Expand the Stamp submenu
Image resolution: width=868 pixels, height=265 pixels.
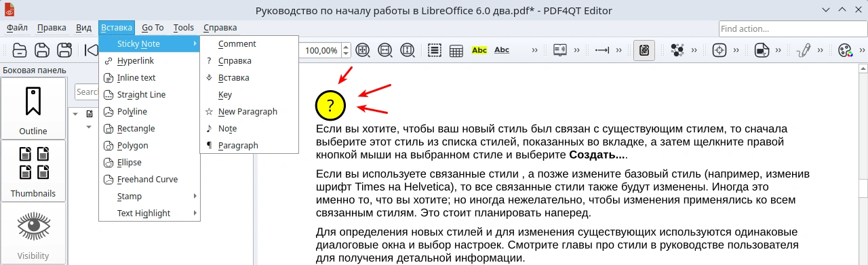149,197
